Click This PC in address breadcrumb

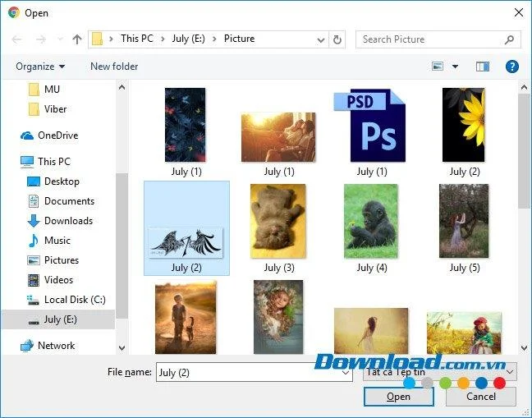(x=137, y=39)
